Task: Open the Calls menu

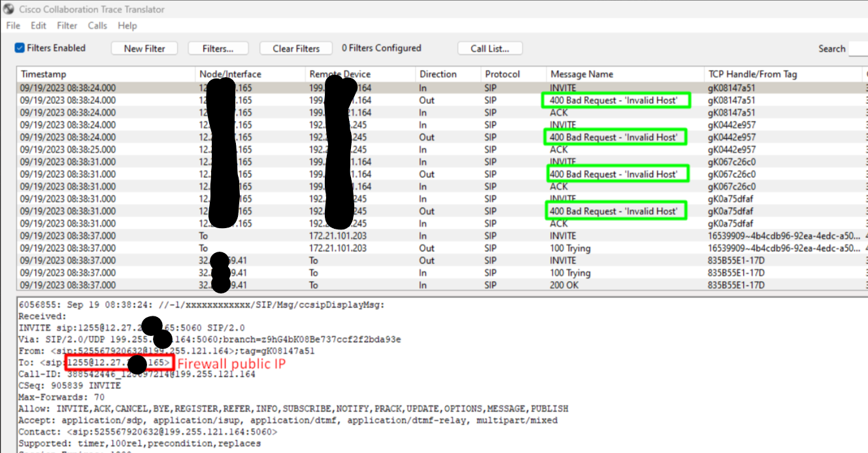Action: click(97, 25)
